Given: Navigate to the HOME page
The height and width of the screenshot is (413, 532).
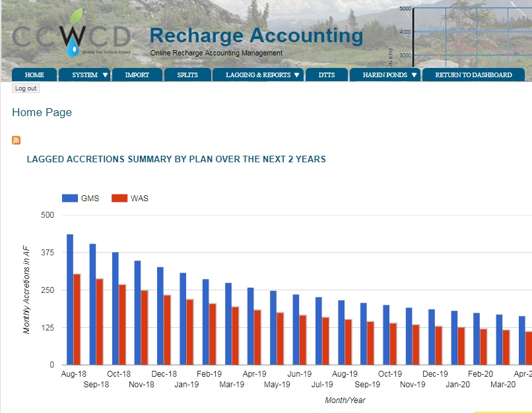Looking at the screenshot, I should [34, 75].
